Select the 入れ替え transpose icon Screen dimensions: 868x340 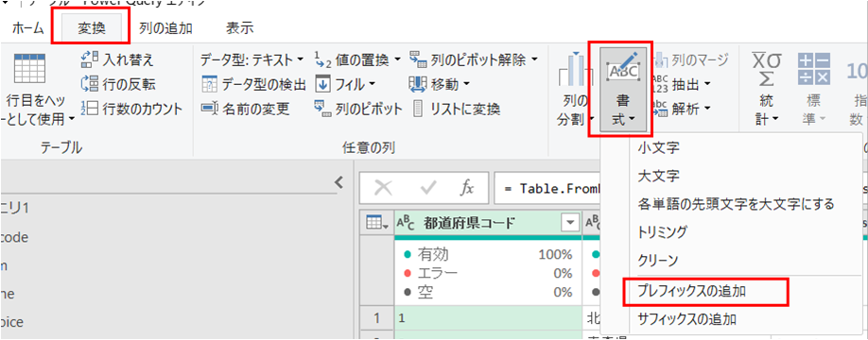(x=91, y=59)
